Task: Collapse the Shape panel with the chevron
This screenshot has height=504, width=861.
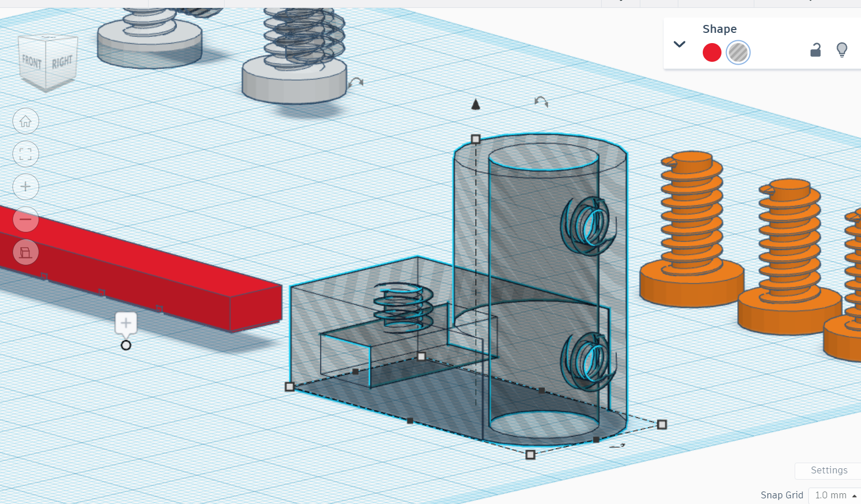Action: 679,44
